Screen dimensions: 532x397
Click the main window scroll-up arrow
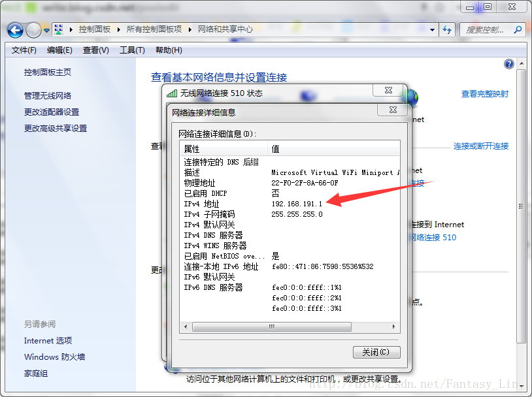pos(522,64)
